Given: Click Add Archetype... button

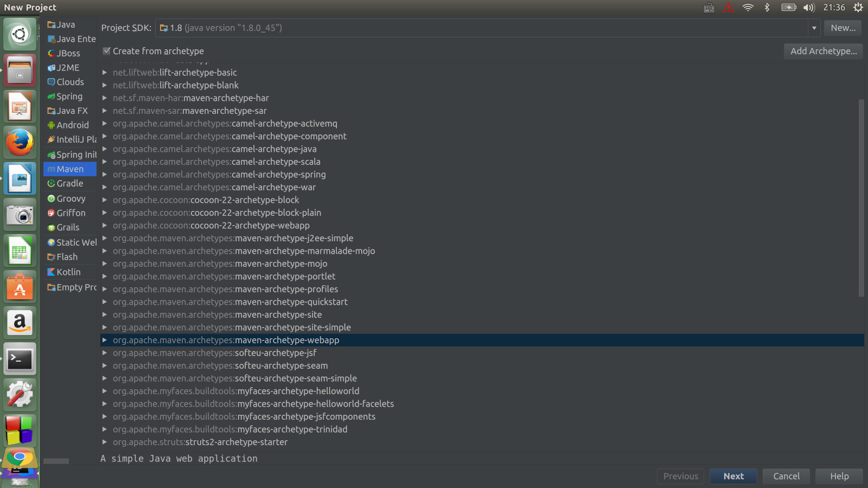Looking at the screenshot, I should click(x=823, y=51).
